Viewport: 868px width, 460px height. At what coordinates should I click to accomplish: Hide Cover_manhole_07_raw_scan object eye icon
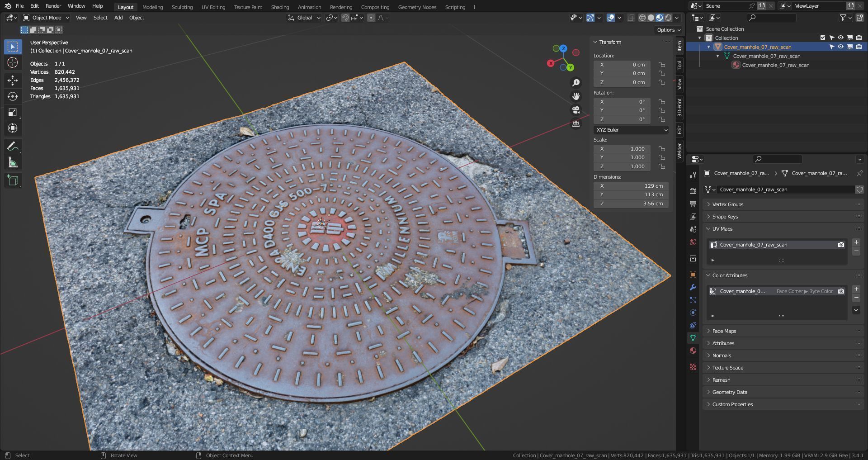(x=840, y=47)
